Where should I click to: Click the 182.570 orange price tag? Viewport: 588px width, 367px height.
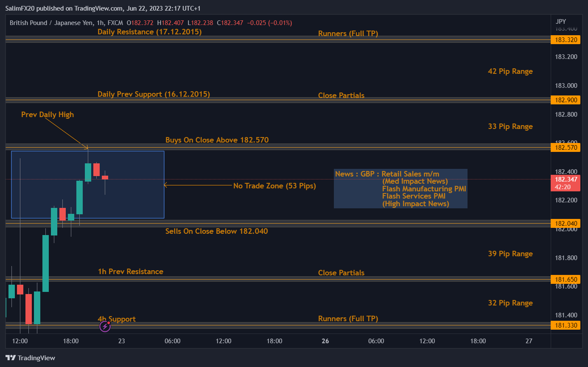(565, 148)
